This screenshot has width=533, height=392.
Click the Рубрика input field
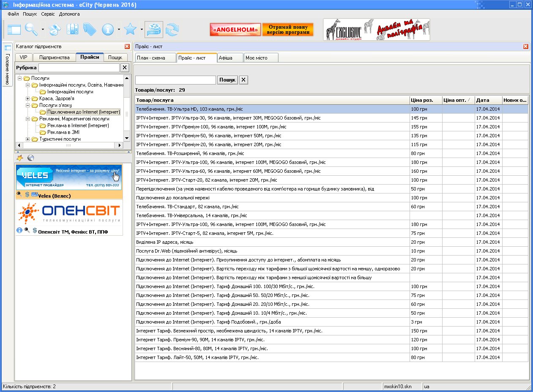(x=79, y=68)
